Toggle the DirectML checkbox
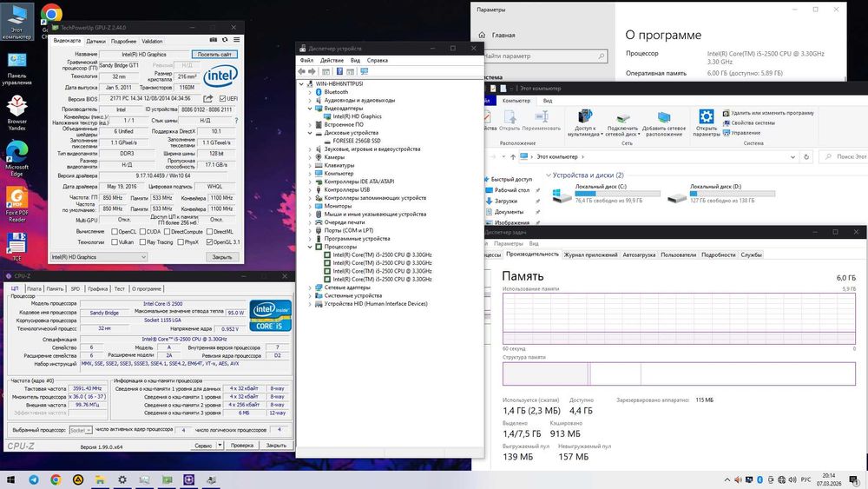 click(210, 232)
